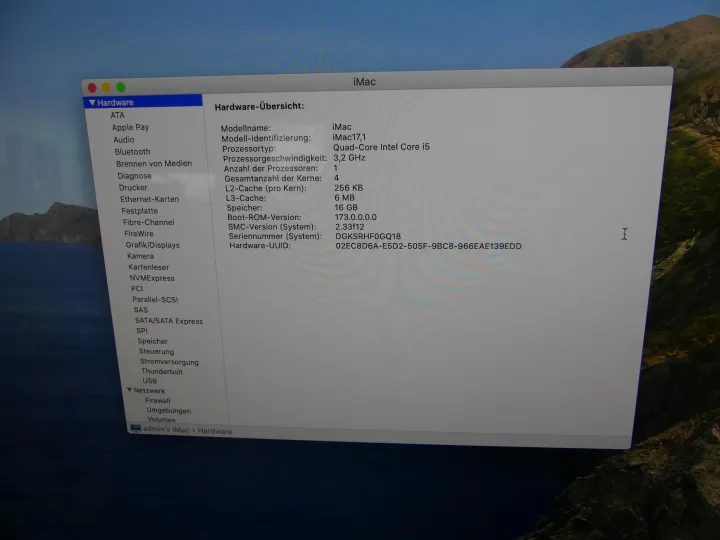The image size is (720, 540).
Task: Click admin's iMac in the path bar
Action: [x=166, y=430]
